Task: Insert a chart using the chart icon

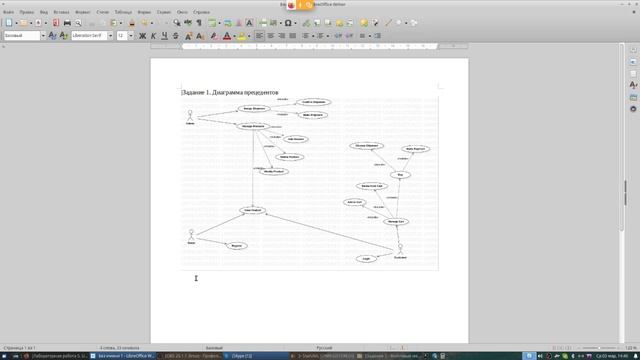Action: pos(239,23)
